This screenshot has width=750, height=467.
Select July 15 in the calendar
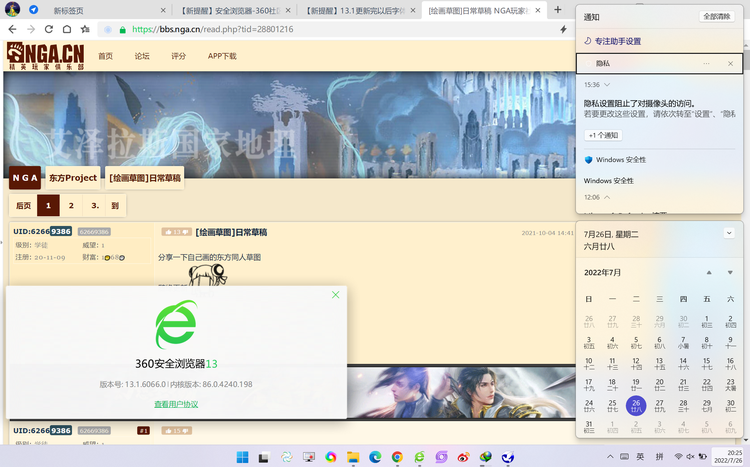[x=706, y=363]
